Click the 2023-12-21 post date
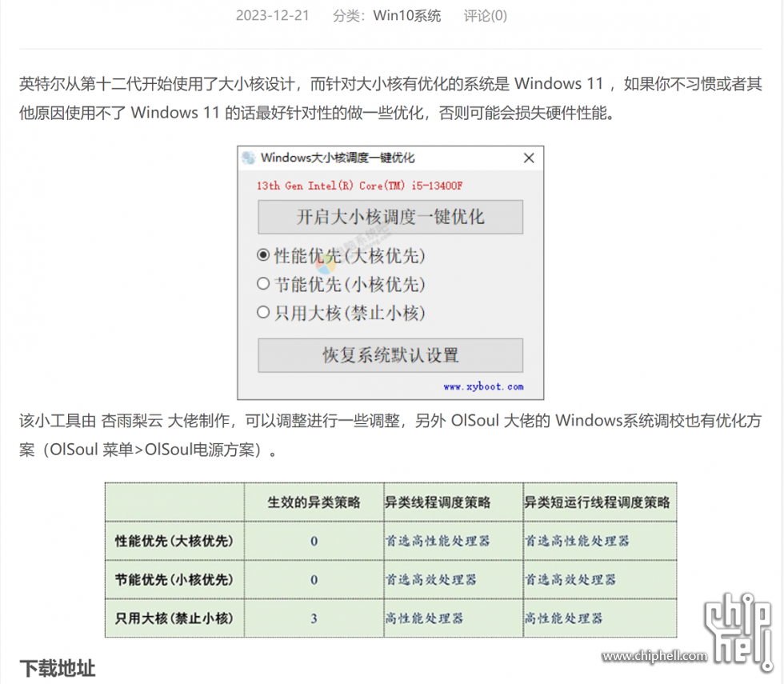784x684 pixels. click(273, 15)
